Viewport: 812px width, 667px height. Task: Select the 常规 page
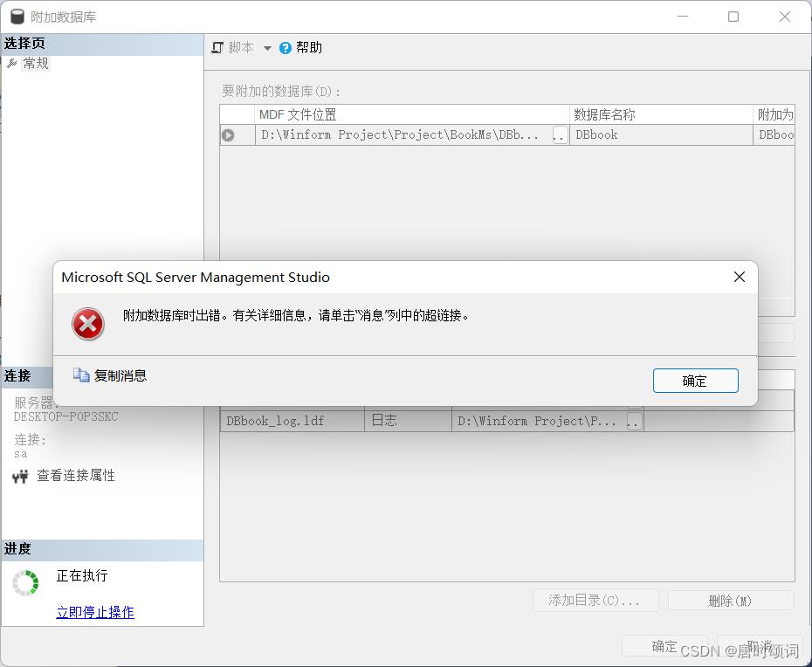pyautogui.click(x=36, y=63)
